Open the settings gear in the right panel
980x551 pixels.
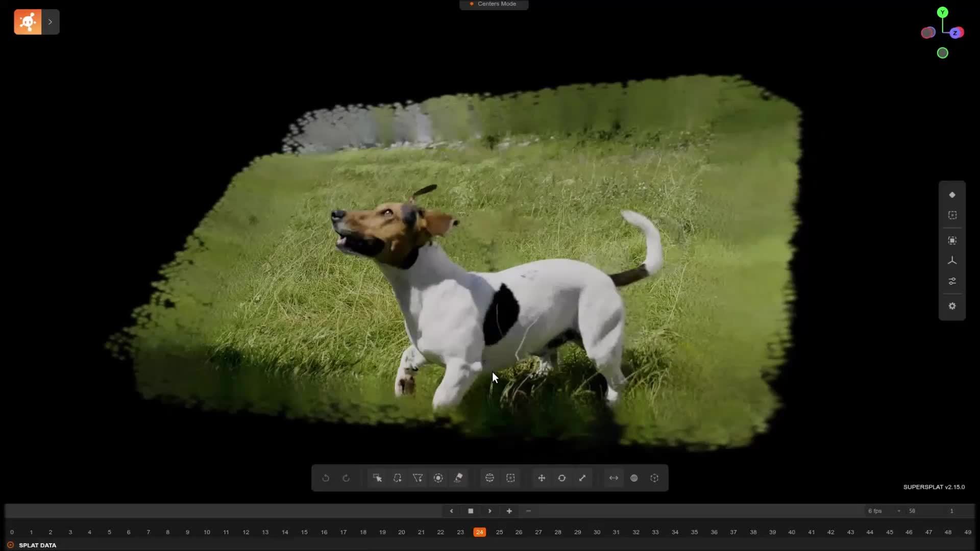tap(952, 306)
